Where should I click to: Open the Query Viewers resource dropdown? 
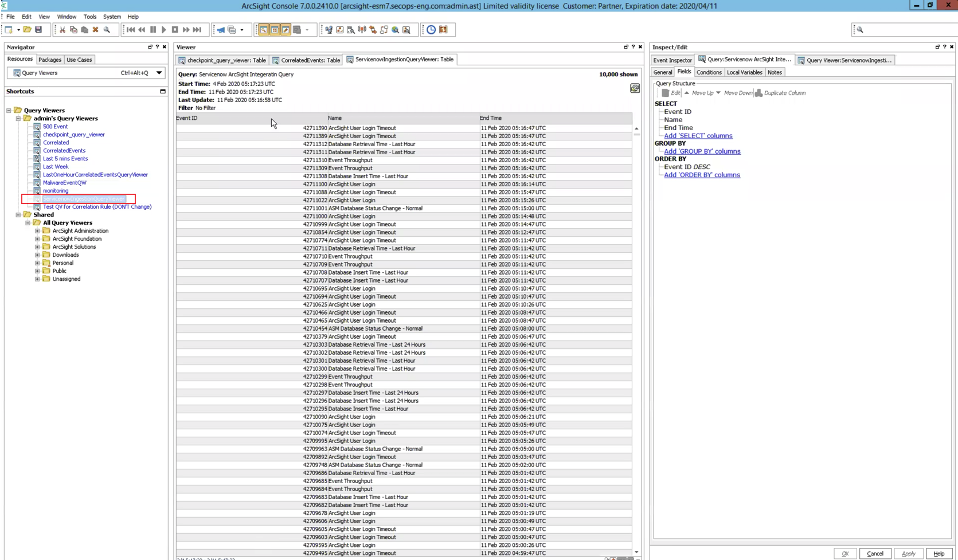point(159,73)
